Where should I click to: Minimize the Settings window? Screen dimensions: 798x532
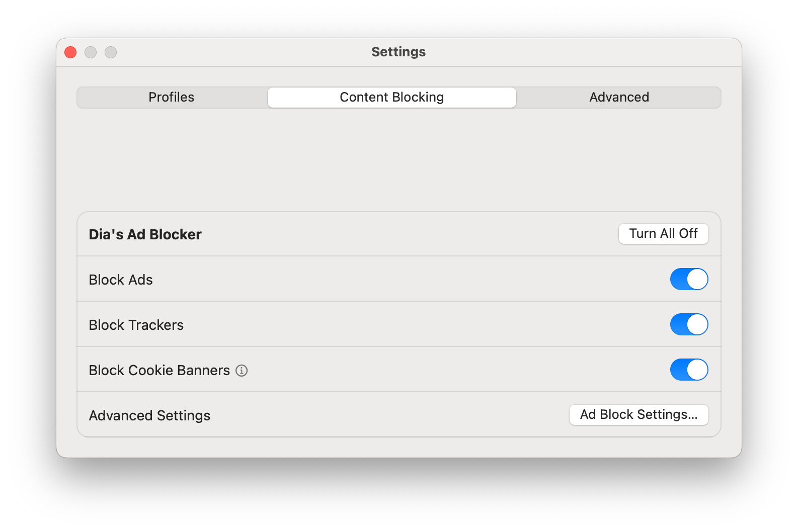[91, 52]
